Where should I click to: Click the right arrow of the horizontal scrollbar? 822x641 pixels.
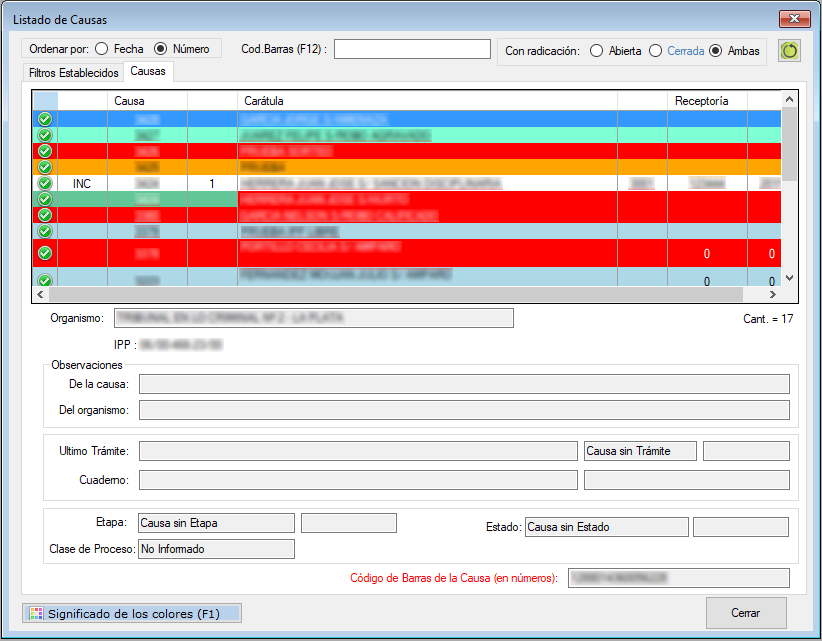tap(772, 295)
